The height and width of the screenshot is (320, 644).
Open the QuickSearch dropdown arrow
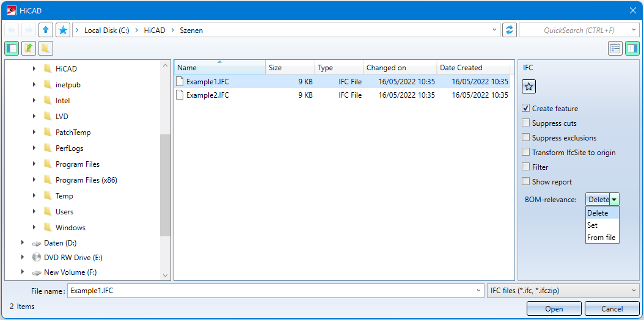coord(635,30)
